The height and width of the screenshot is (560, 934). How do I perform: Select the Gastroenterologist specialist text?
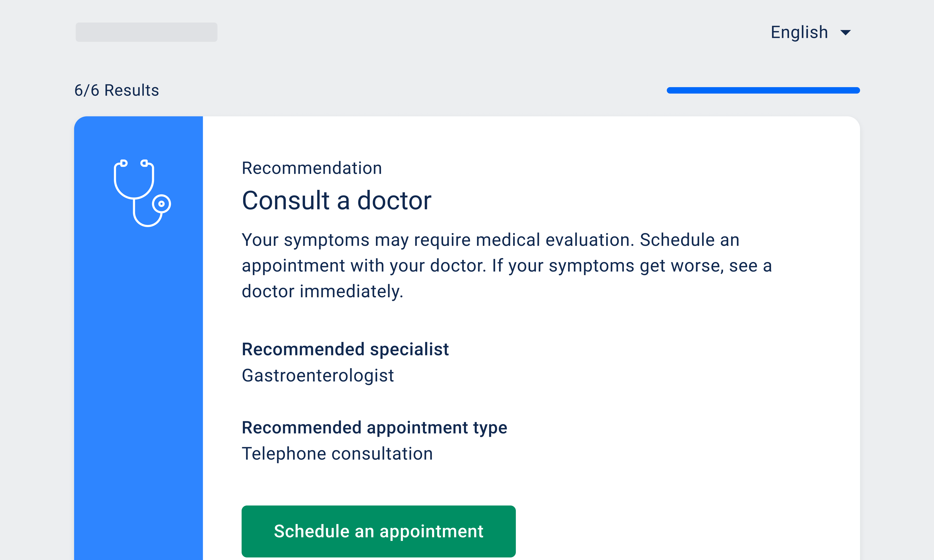pos(318,376)
